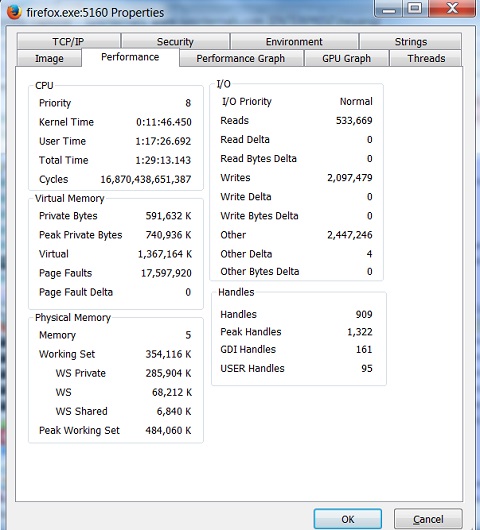Close the firefox.exe Properties window

(x=452, y=8)
